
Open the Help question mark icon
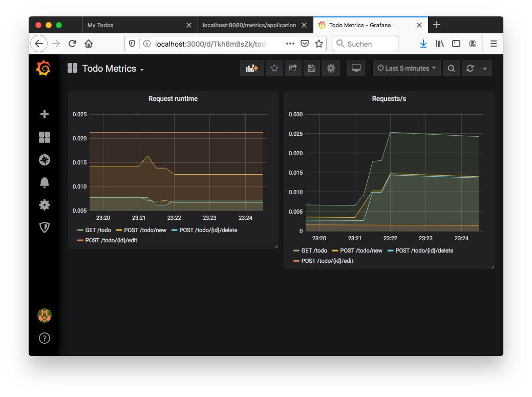point(45,338)
